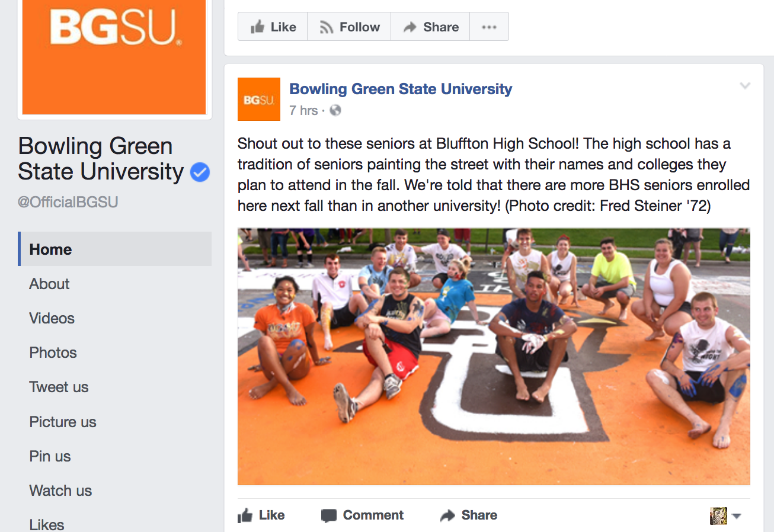Open the Bowling Green State University link

point(401,89)
